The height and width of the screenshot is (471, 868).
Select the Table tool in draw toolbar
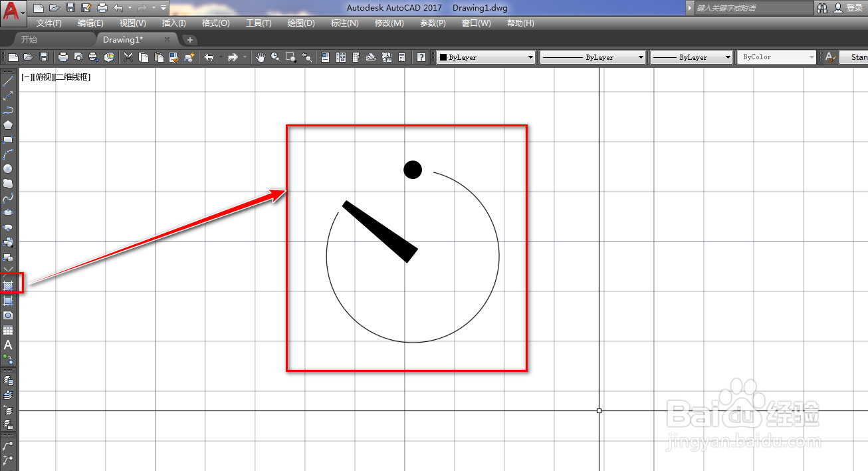point(8,330)
